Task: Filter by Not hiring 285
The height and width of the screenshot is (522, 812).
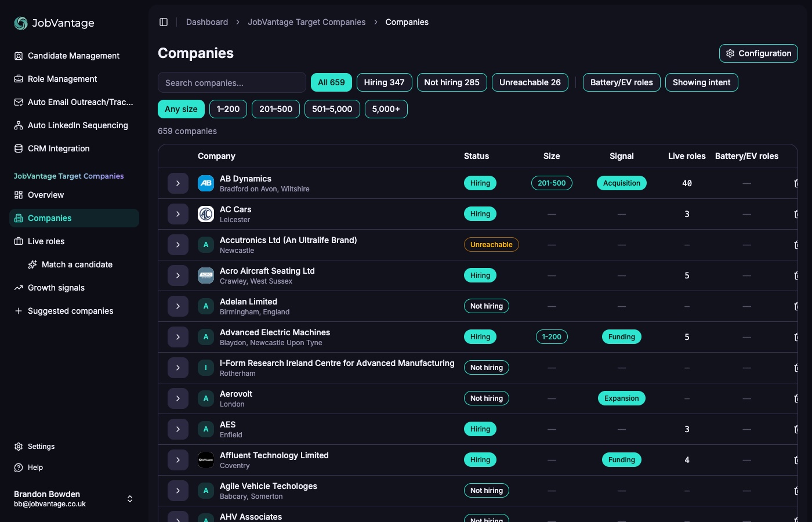Action: click(452, 82)
